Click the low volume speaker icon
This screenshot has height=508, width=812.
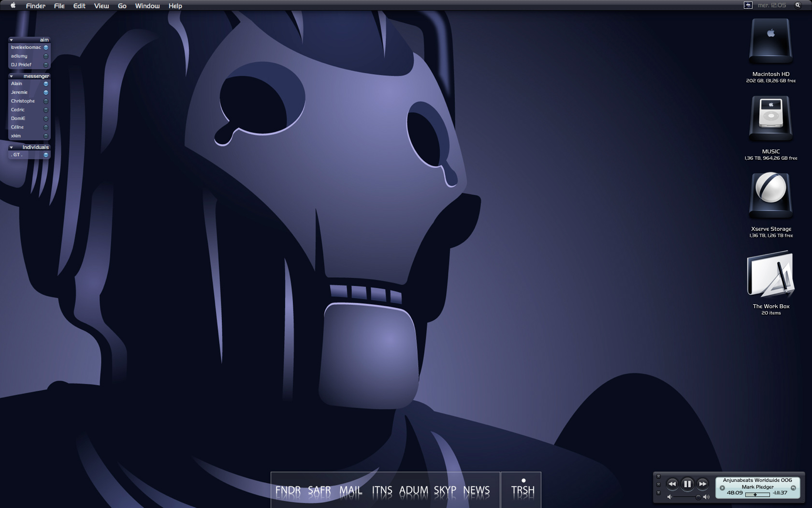(x=669, y=497)
